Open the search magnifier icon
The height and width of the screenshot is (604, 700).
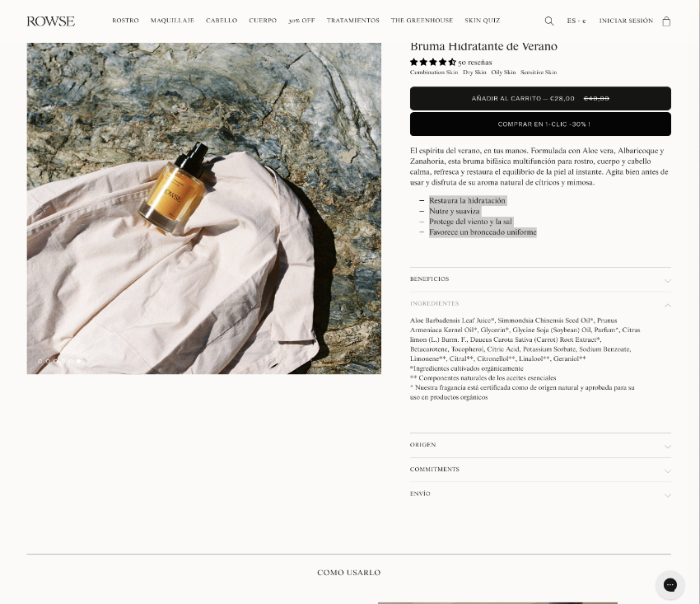549,21
